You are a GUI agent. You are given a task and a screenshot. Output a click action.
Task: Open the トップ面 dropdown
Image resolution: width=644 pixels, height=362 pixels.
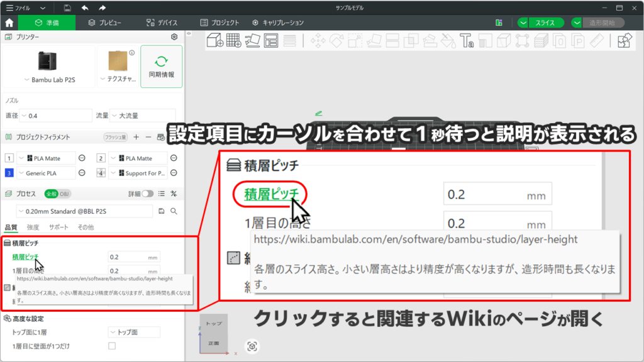coord(133,332)
